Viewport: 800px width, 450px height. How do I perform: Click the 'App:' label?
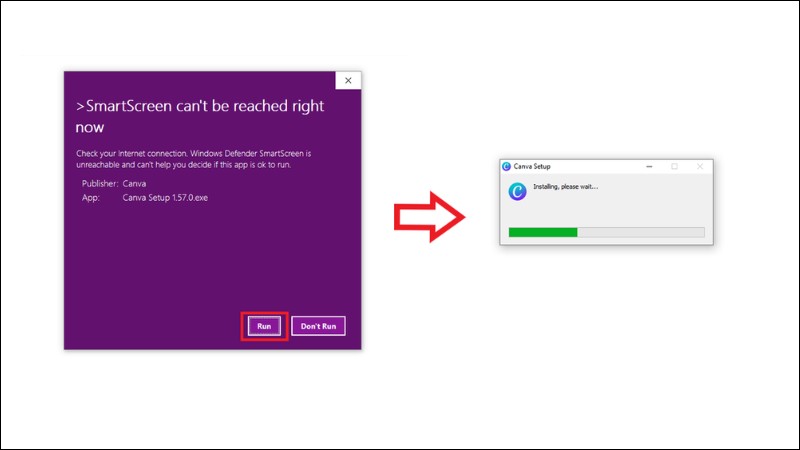click(x=91, y=197)
